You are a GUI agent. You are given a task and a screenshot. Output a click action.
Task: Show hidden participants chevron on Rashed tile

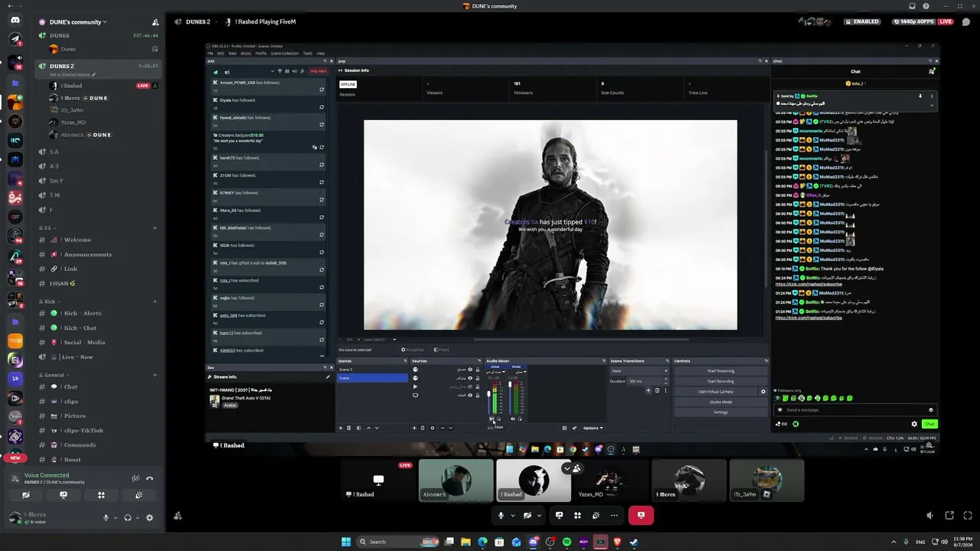click(567, 468)
